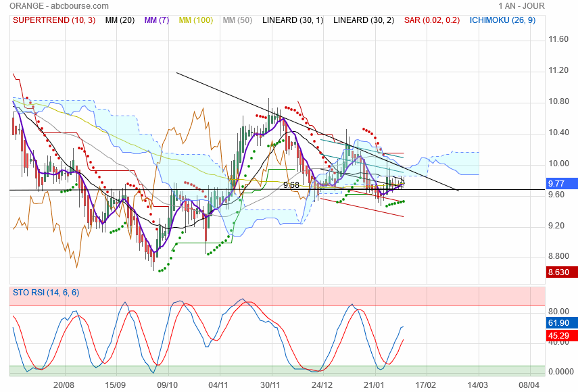The image size is (578, 392).
Task: Click the 08/04 date axis label
Action: tap(529, 385)
